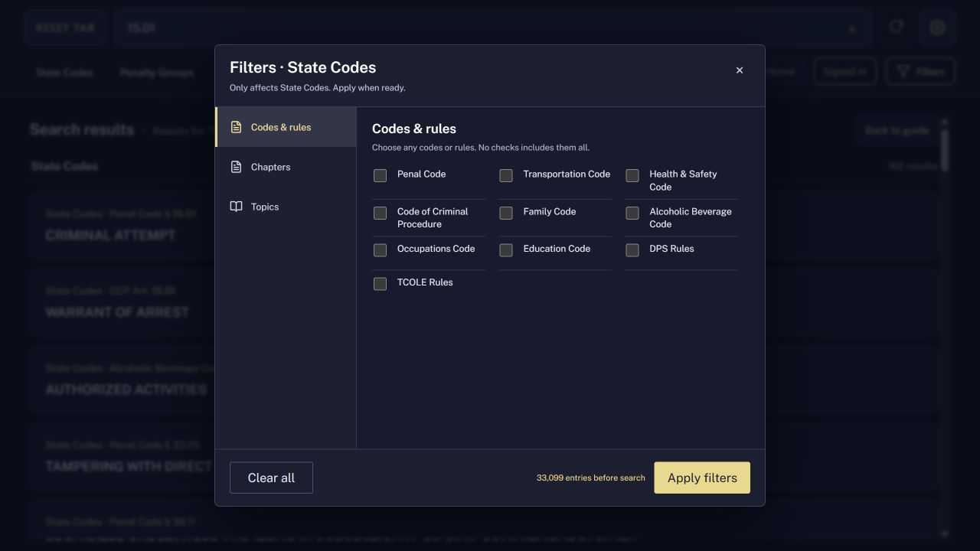Enable the Transportation Code filter
Viewport: 980px width, 551px height.
506,175
